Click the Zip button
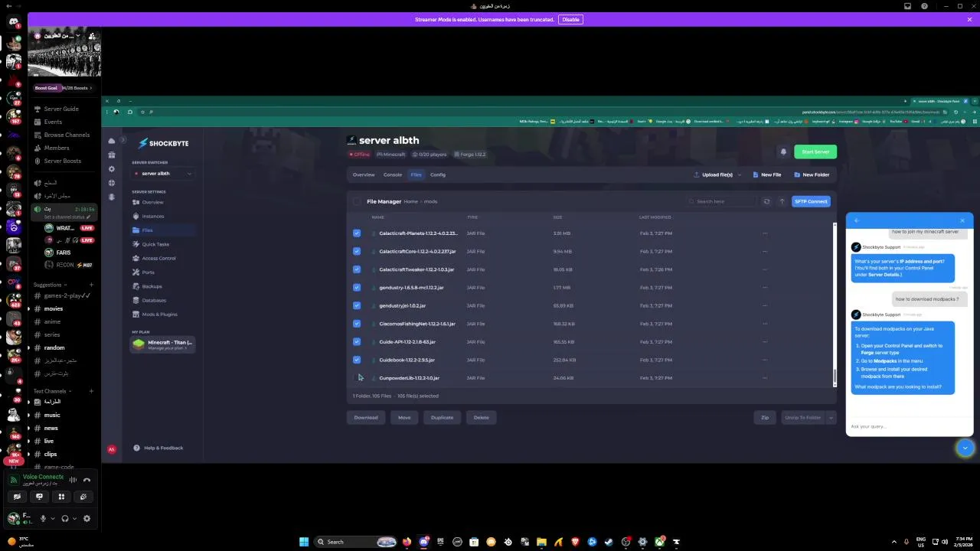 [x=764, y=417]
